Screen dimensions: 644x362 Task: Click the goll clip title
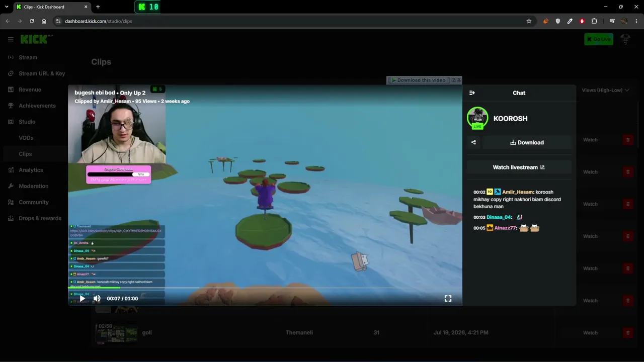[147, 333]
